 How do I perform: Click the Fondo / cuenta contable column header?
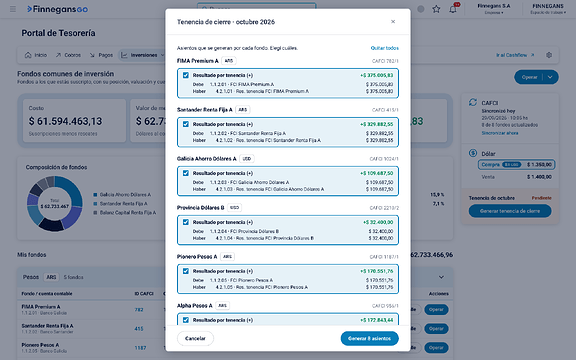47,294
